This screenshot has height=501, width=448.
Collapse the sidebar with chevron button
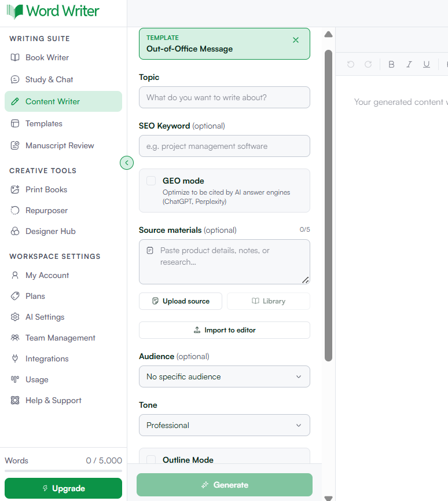point(127,163)
